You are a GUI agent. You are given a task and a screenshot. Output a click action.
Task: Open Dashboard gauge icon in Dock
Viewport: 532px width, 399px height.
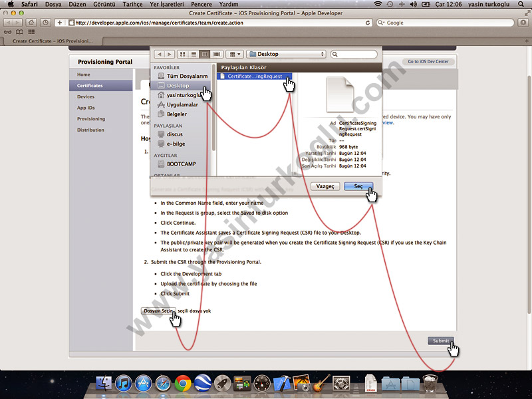tap(262, 384)
